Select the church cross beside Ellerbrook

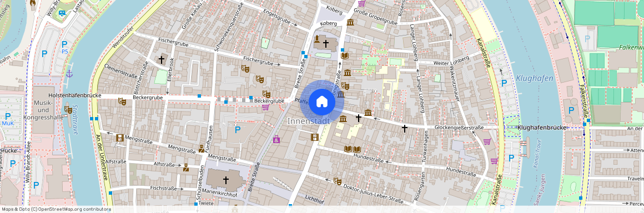[x=162, y=60]
